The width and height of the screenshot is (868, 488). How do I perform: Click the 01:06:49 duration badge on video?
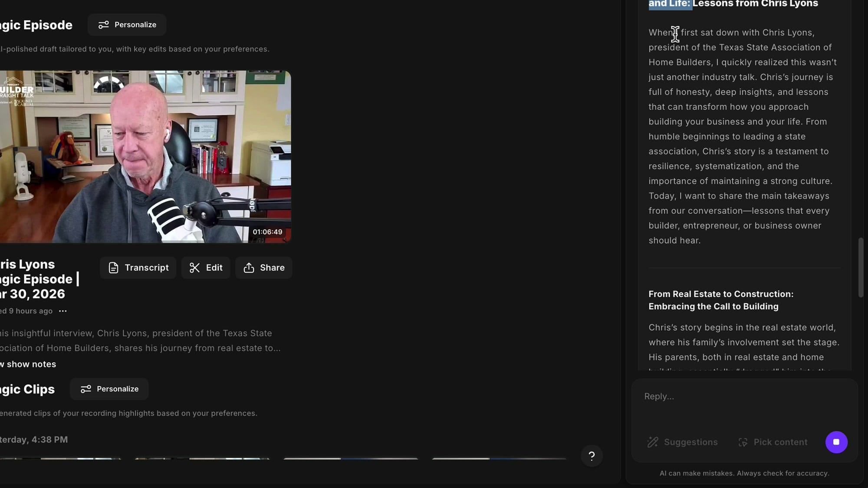pyautogui.click(x=267, y=232)
